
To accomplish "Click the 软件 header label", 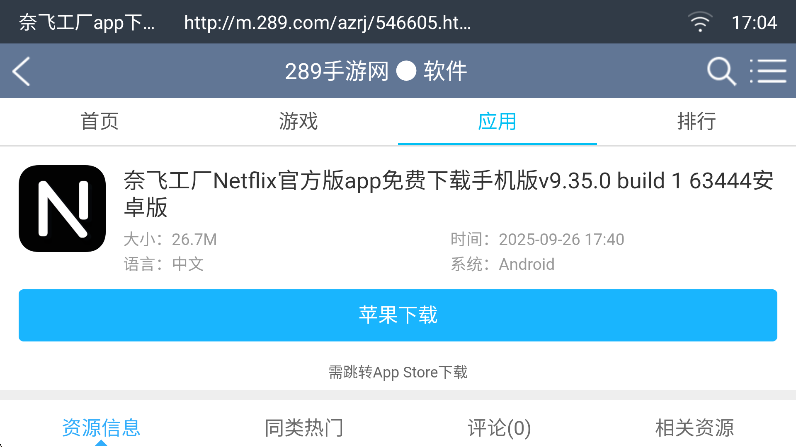I will (x=445, y=71).
